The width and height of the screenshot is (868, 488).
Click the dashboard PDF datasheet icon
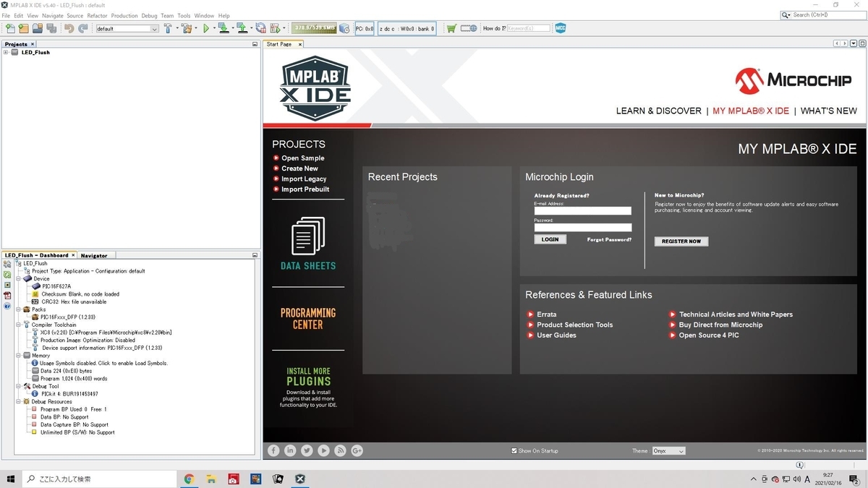tap(7, 296)
